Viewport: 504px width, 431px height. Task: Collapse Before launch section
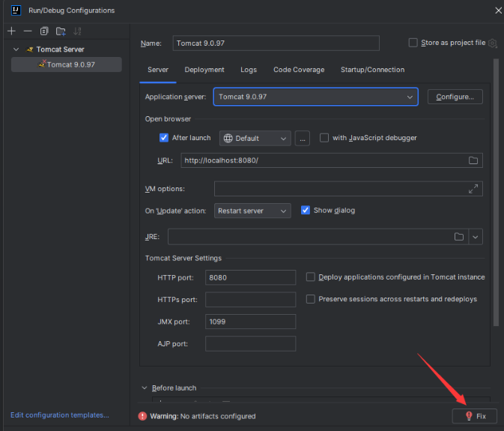tap(145, 388)
